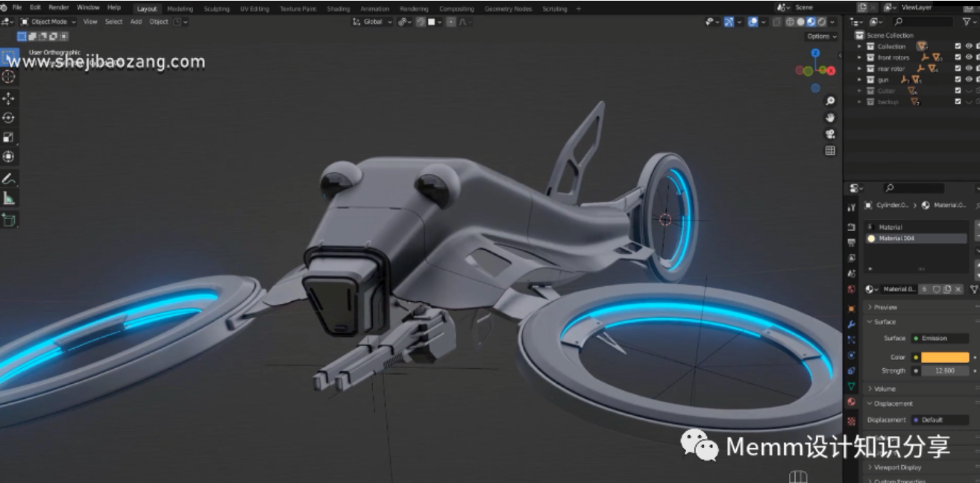This screenshot has width=980, height=483.
Task: Open the Output properties tab
Action: [x=851, y=242]
